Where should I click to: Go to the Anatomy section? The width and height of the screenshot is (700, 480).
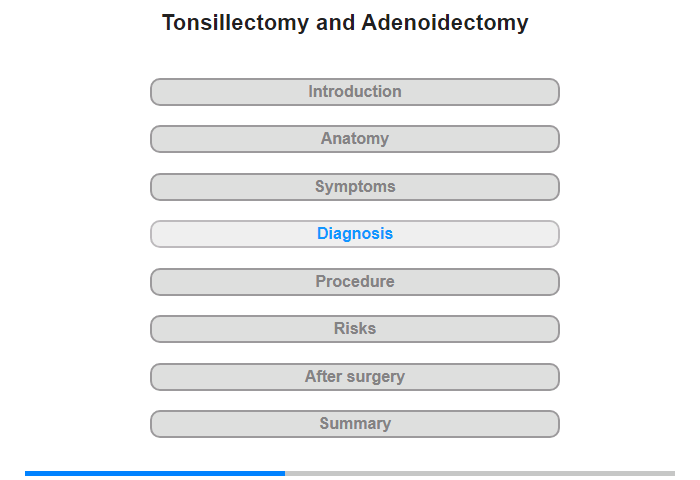(x=354, y=139)
